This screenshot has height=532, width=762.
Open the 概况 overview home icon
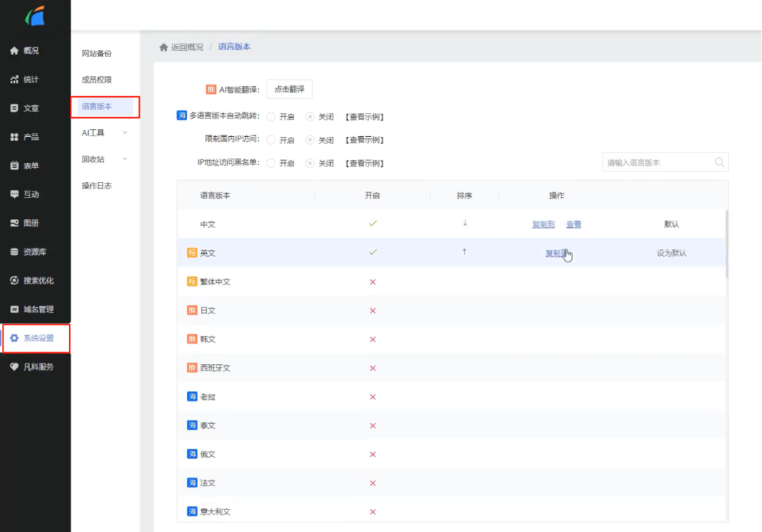point(14,51)
